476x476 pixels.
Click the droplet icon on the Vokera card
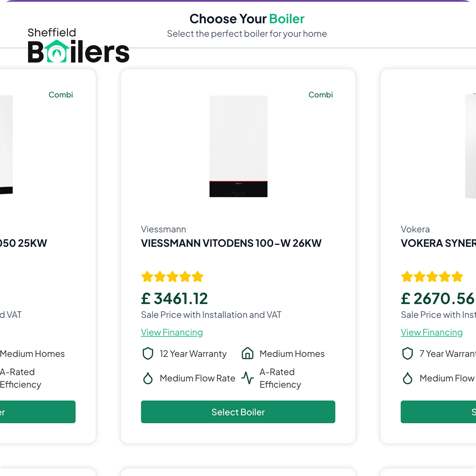point(407,378)
